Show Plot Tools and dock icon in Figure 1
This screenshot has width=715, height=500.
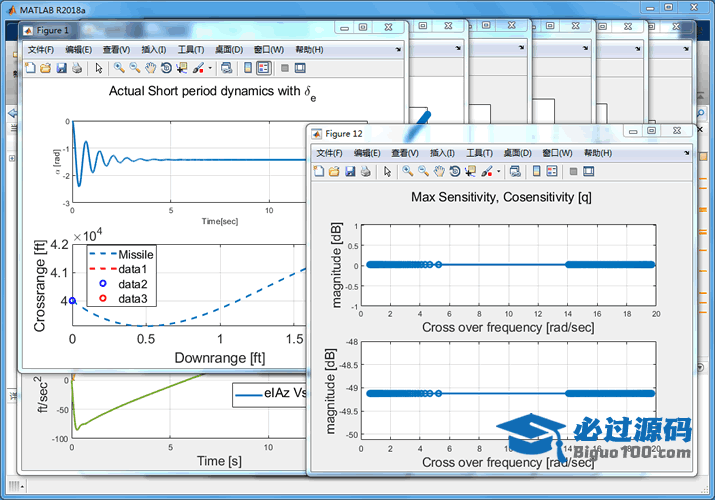(x=300, y=68)
